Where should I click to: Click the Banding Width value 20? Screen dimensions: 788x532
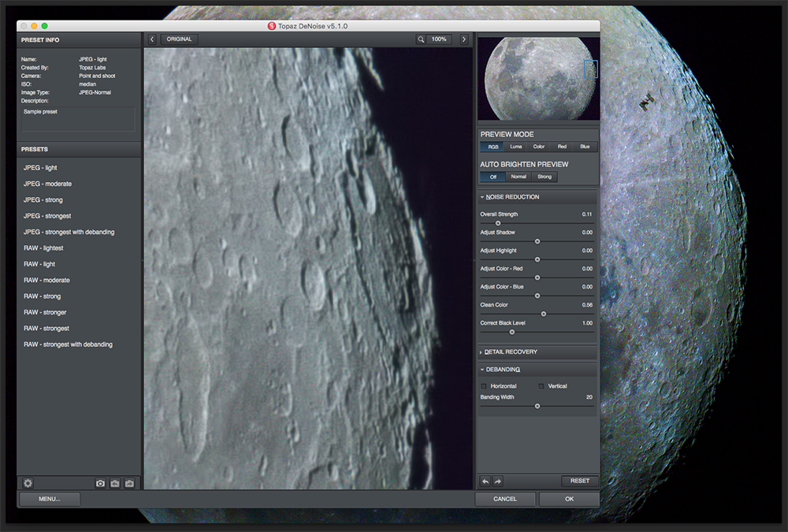pyautogui.click(x=589, y=397)
